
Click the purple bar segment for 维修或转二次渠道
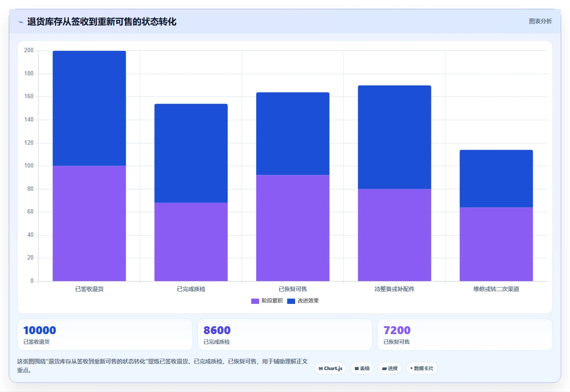coord(496,244)
